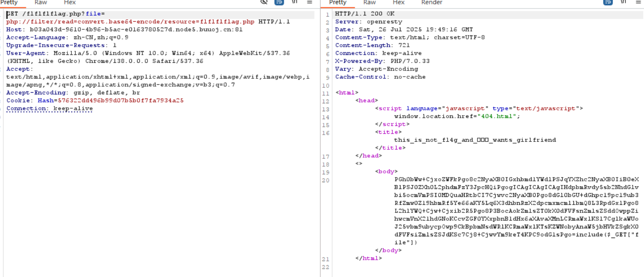This screenshot has width=644, height=277.
Task: Click the Accept-Encoding gzip, deflate, br line
Action: coord(73,92)
